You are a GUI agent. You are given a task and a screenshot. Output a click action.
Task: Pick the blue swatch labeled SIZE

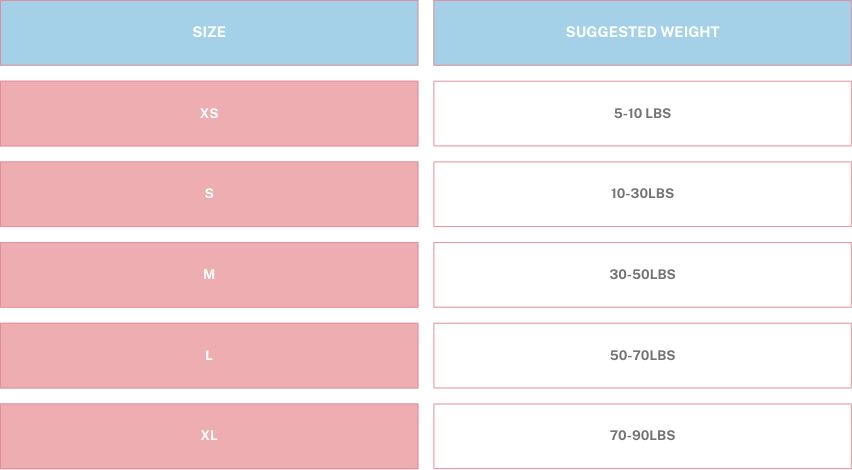pos(209,33)
